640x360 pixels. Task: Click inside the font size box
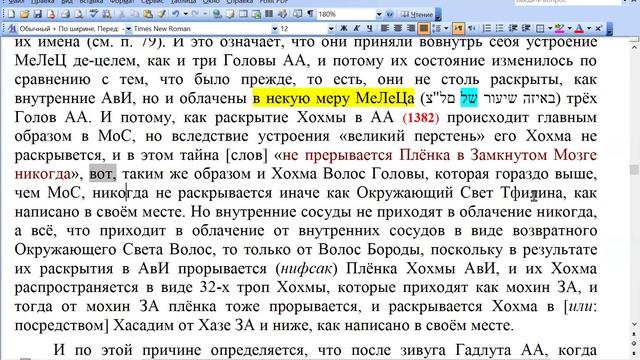point(303,29)
